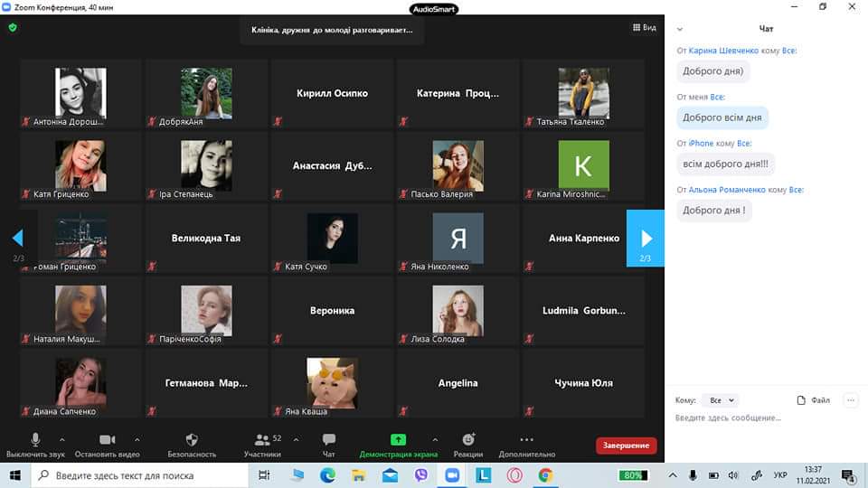
Task: Expand video options arrow next to camera
Action: click(x=137, y=440)
